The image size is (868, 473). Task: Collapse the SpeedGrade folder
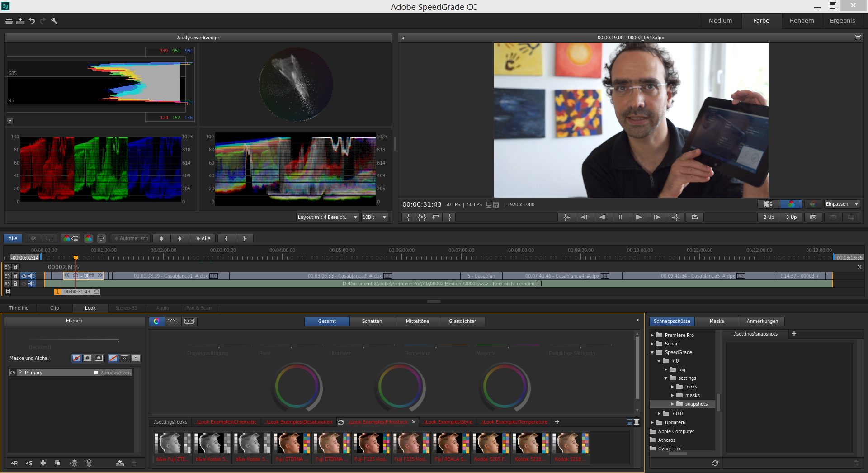coord(652,352)
